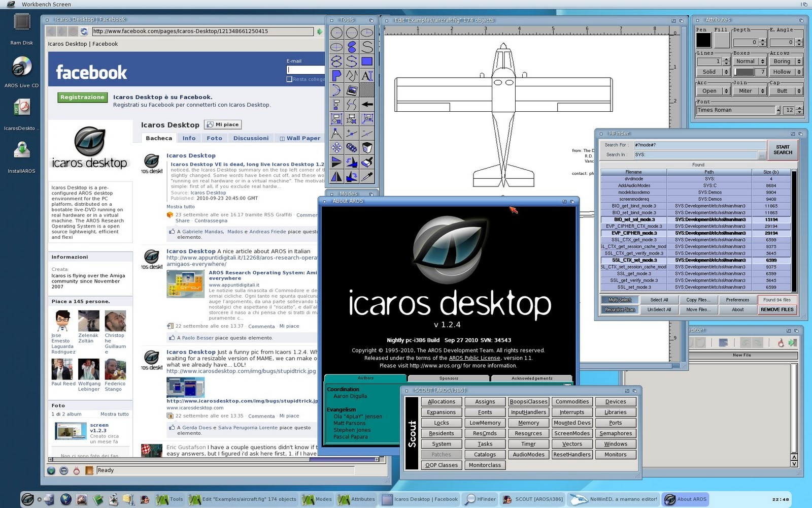812x508 pixels.
Task: Click the Depth value stepper arrows
Action: click(763, 42)
